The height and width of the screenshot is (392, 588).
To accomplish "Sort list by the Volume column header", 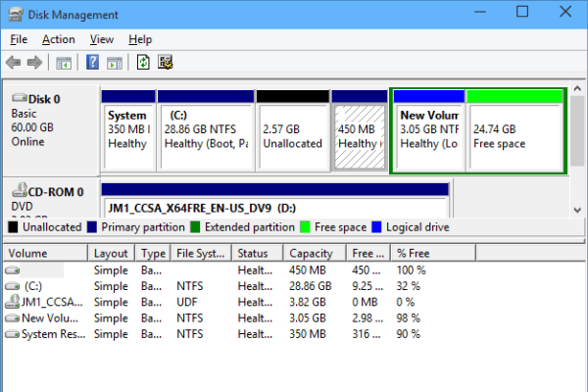I will point(44,254).
